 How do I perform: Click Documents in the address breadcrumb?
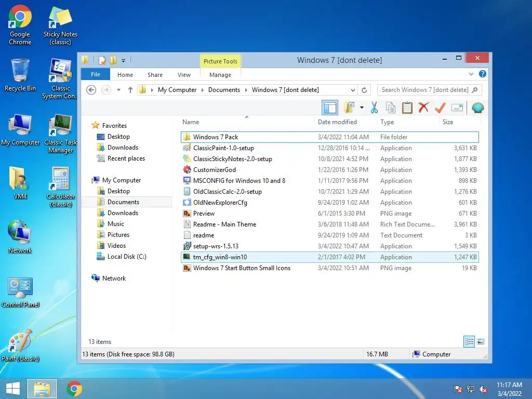[224, 90]
